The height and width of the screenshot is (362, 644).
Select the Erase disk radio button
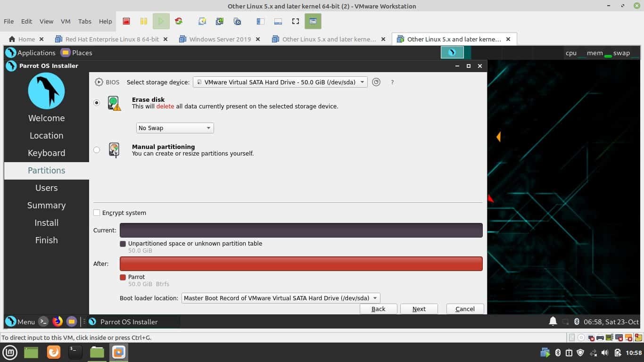click(97, 103)
